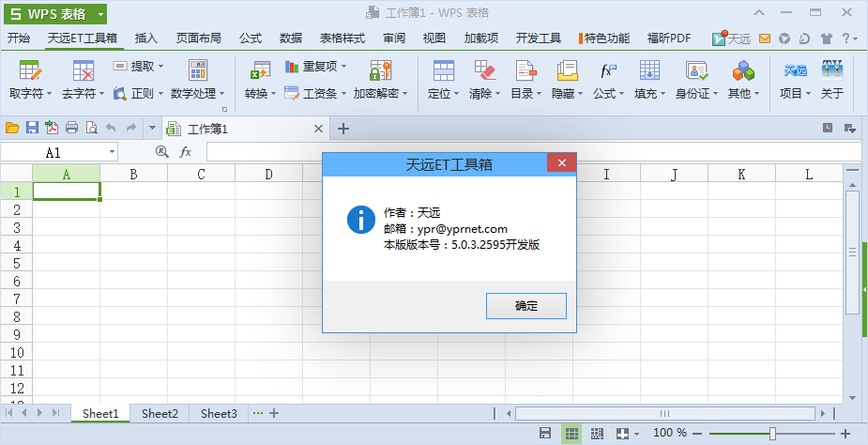Click the redo arrow icon

coord(131,128)
